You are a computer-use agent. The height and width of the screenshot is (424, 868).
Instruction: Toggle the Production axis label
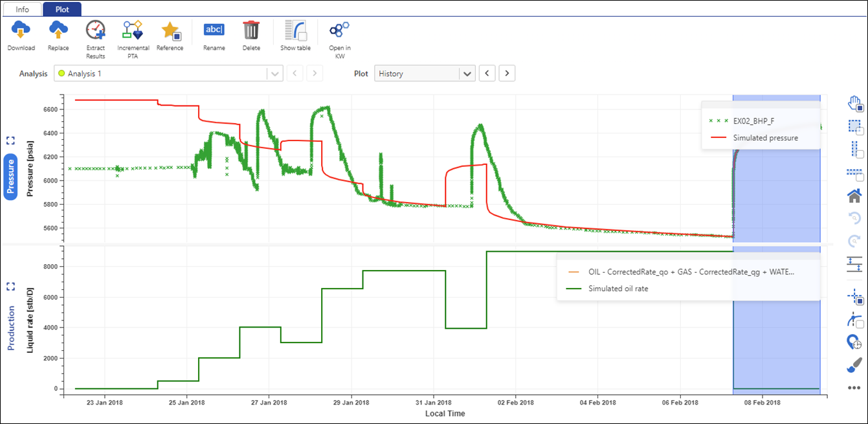[x=10, y=328]
